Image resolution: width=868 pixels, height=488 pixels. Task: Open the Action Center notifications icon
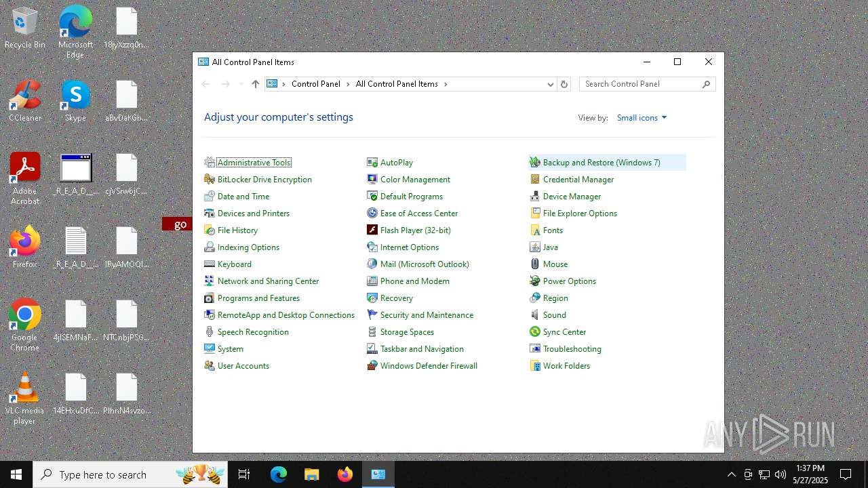pyautogui.click(x=846, y=474)
